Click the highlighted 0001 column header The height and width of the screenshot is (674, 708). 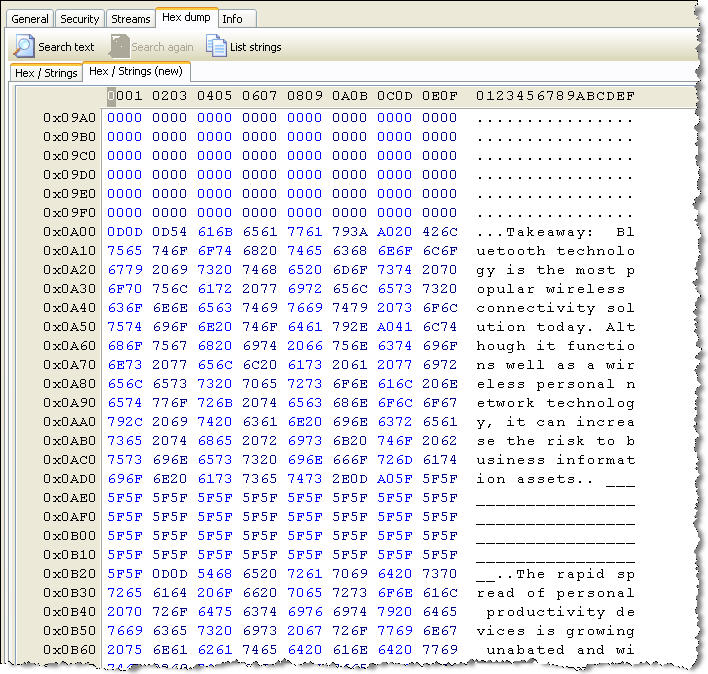(x=125, y=96)
